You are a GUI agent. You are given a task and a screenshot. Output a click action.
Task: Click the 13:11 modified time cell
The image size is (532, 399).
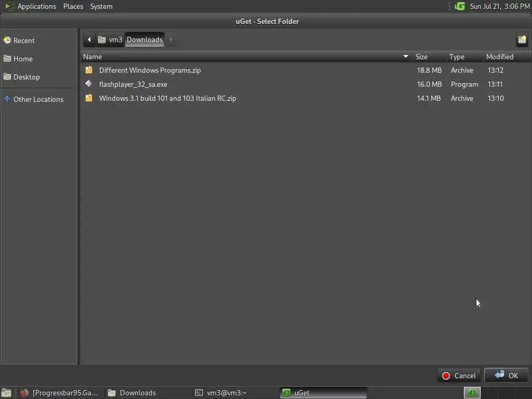495,84
